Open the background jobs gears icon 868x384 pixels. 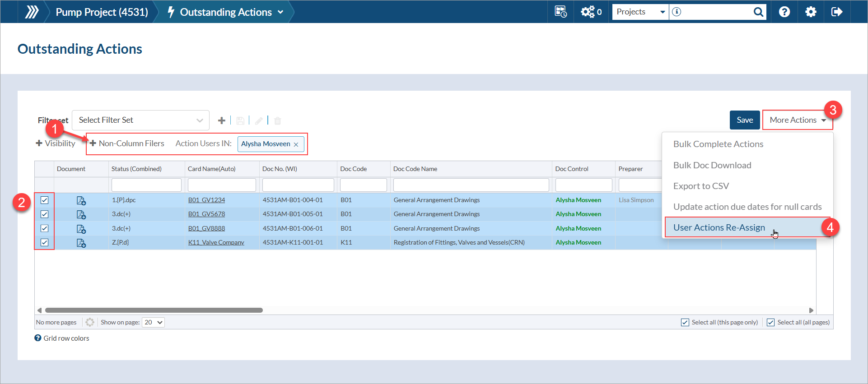click(x=588, y=12)
